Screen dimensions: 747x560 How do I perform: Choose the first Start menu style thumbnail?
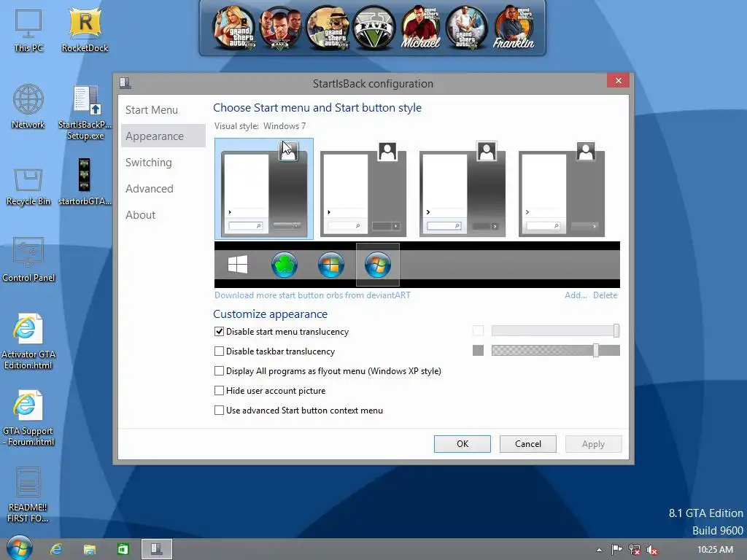pyautogui.click(x=264, y=189)
